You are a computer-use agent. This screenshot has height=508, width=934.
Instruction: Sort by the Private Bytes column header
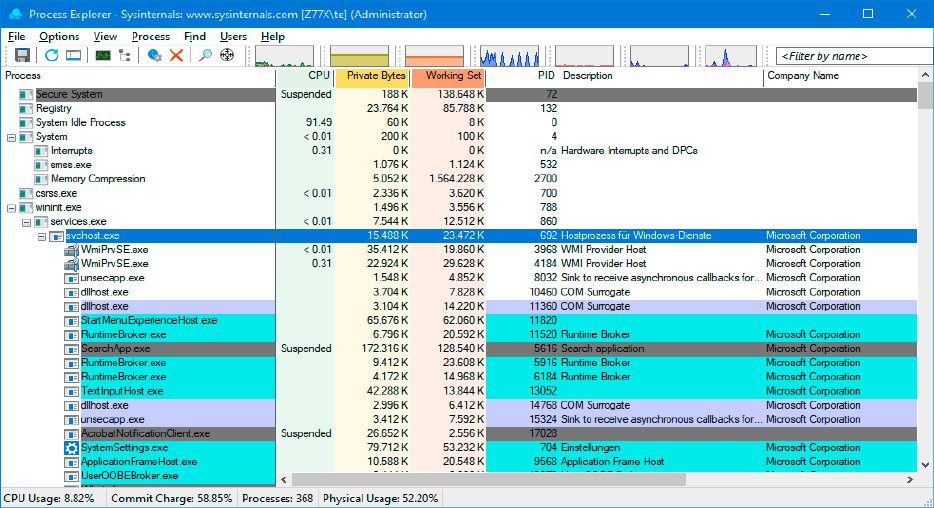point(372,76)
